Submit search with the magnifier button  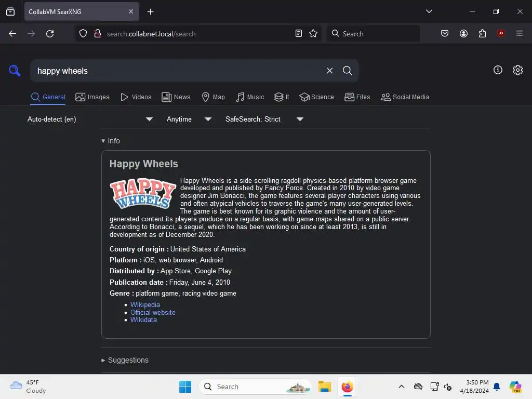point(347,71)
